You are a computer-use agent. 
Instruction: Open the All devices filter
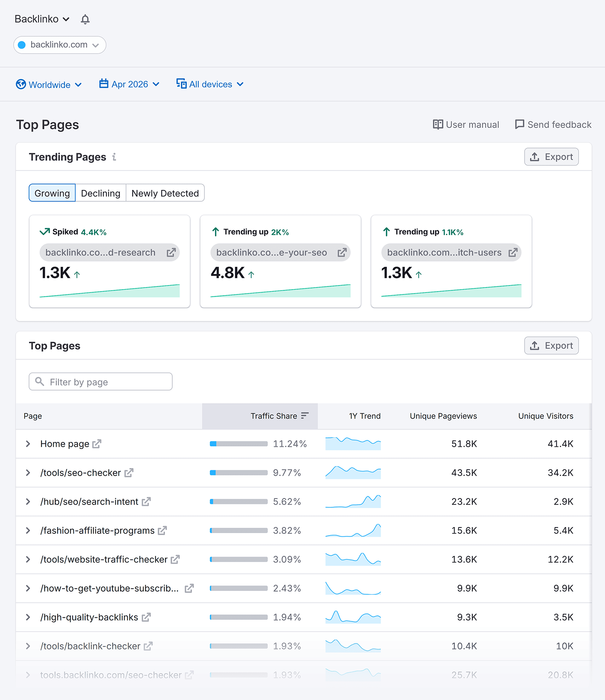(210, 84)
